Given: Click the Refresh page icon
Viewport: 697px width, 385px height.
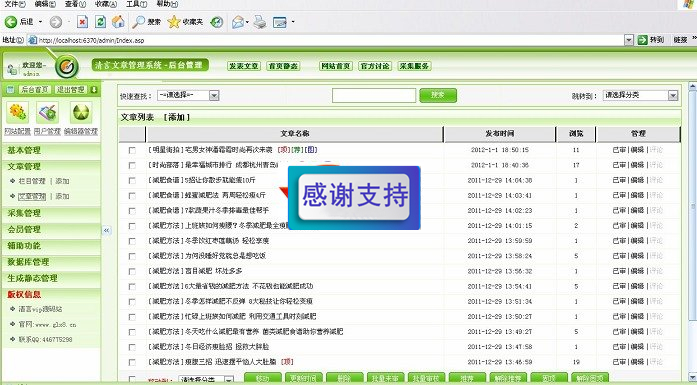Looking at the screenshot, I should [x=100, y=21].
